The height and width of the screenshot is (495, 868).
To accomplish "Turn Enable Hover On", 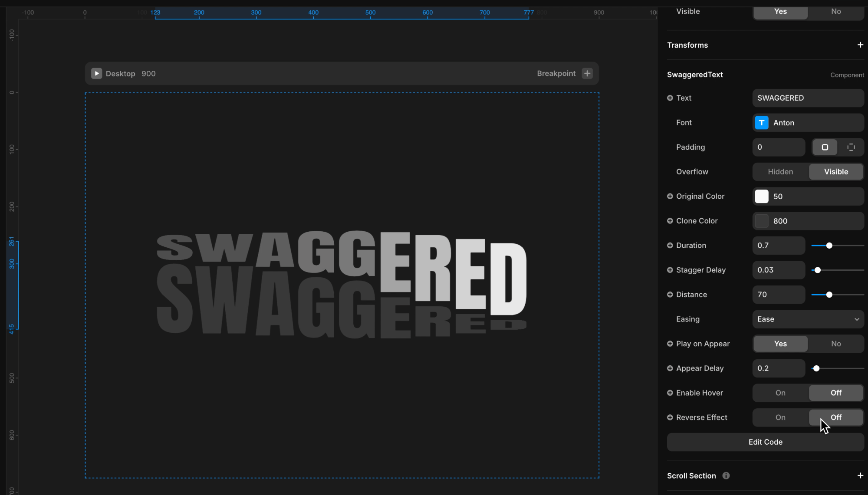I will click(780, 393).
